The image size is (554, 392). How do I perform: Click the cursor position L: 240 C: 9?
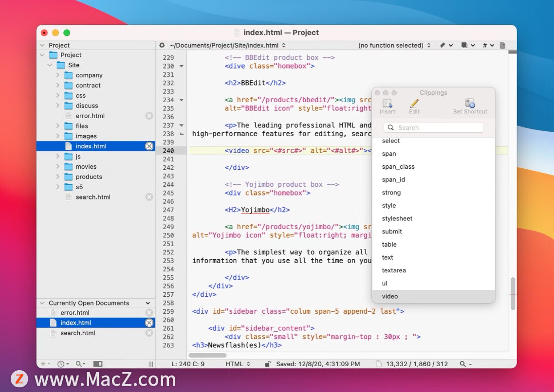pyautogui.click(x=188, y=364)
